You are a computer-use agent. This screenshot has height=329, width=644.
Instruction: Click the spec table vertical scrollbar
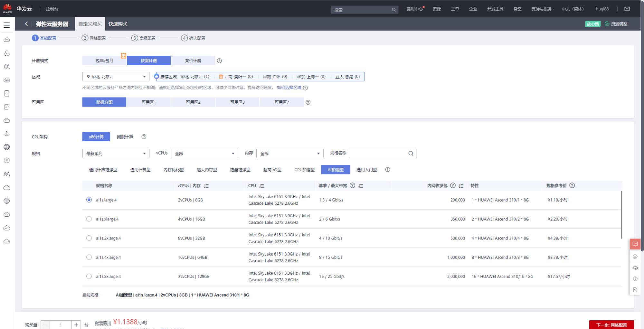tap(621, 215)
